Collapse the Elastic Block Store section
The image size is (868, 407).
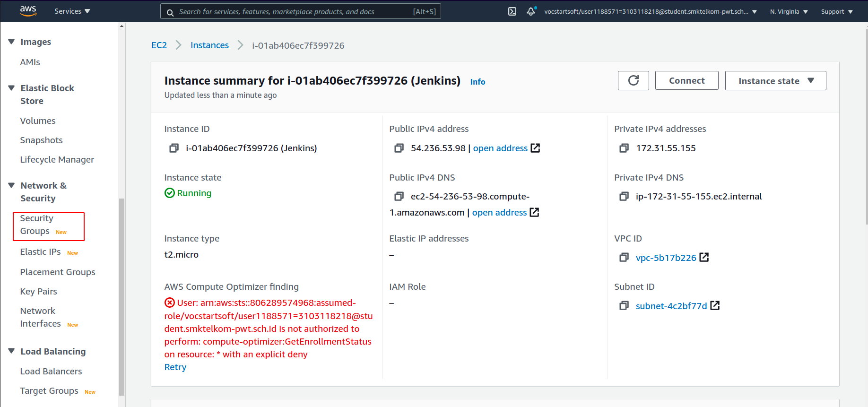pos(12,88)
